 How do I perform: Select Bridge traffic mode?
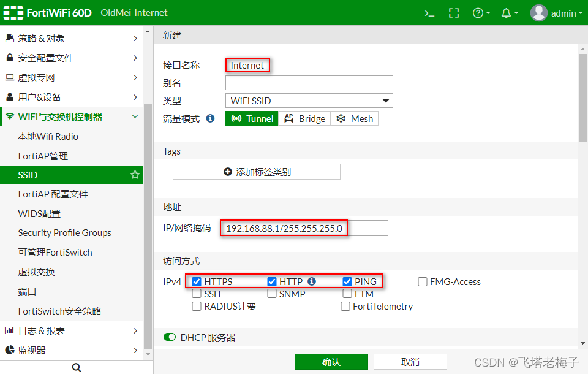[x=304, y=119]
